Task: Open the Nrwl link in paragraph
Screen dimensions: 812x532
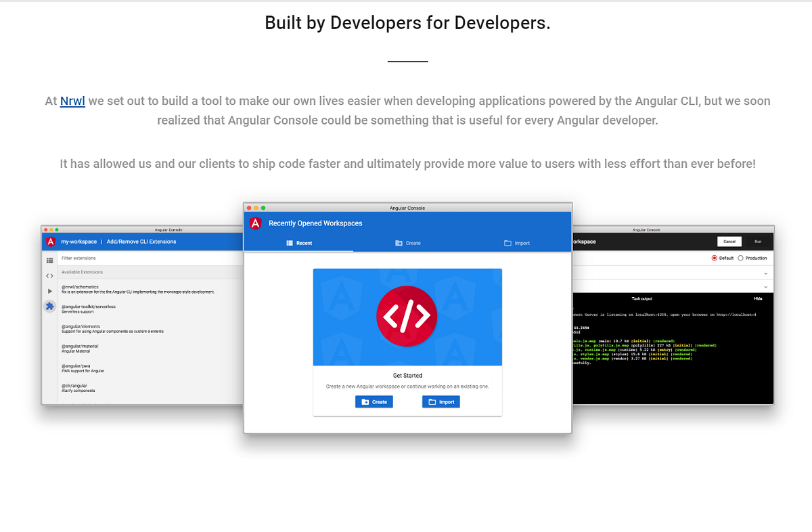Action: (x=72, y=102)
